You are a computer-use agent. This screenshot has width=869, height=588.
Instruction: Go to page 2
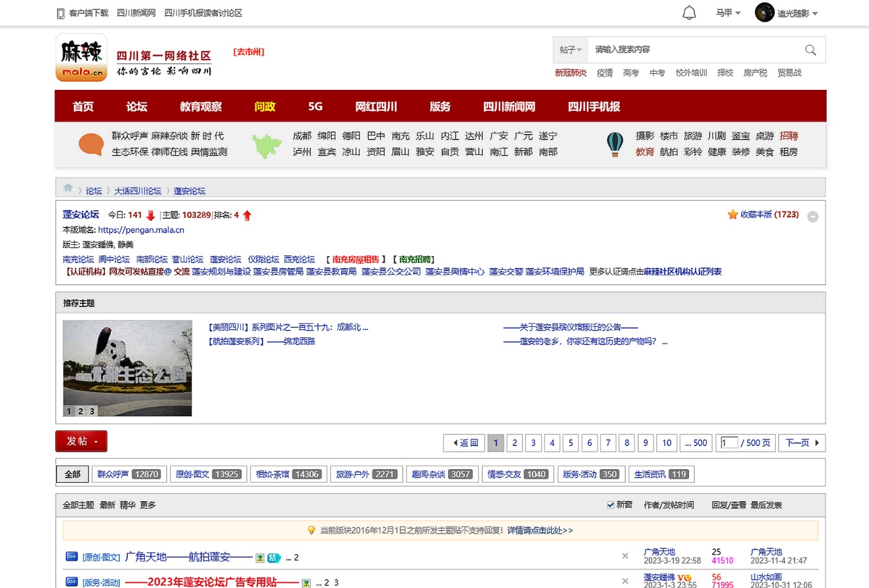515,443
